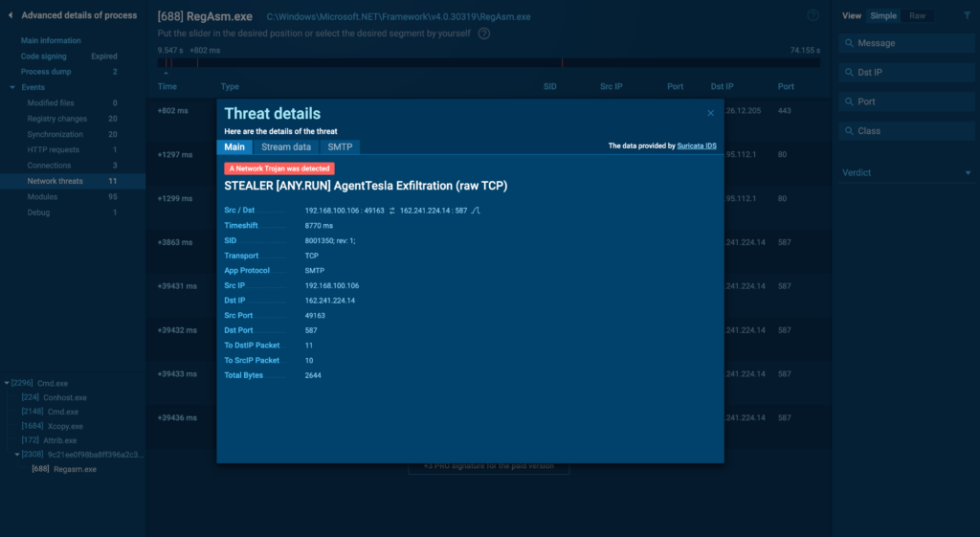The image size is (980, 537).
Task: Click the Message filter field
Action: point(906,43)
